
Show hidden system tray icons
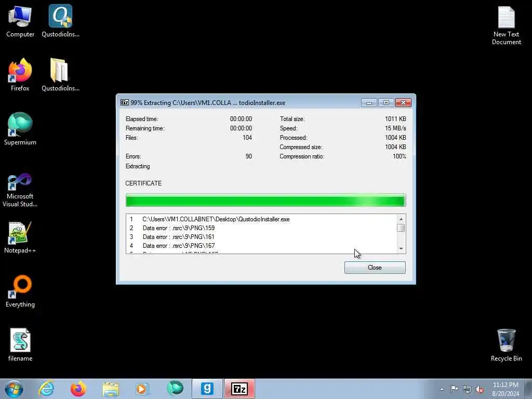(442, 389)
